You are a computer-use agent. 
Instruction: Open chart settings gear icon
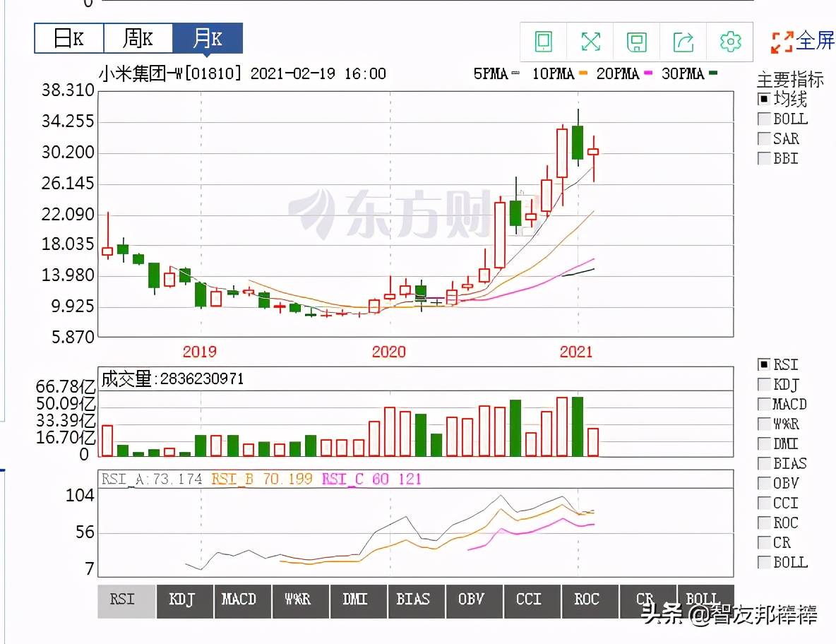(x=730, y=42)
